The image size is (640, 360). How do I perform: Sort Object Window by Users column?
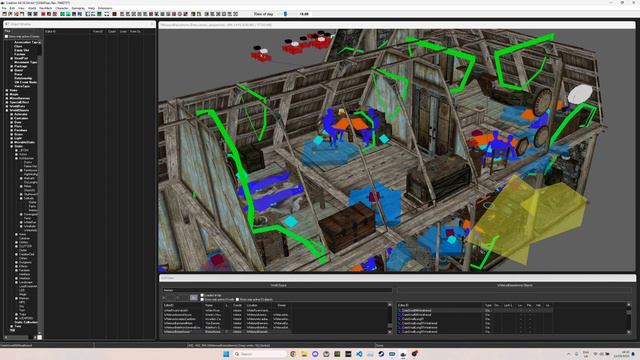click(x=123, y=31)
